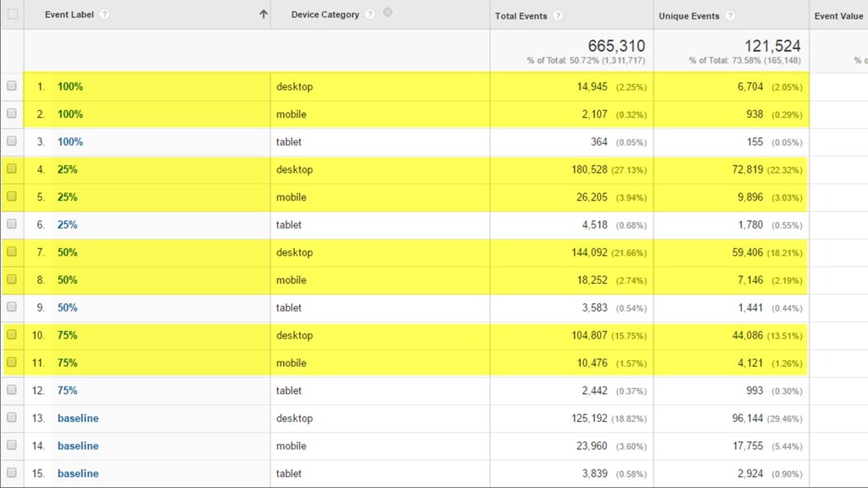868x488 pixels.
Task: Click the unique events value 17,755
Action: click(x=748, y=446)
